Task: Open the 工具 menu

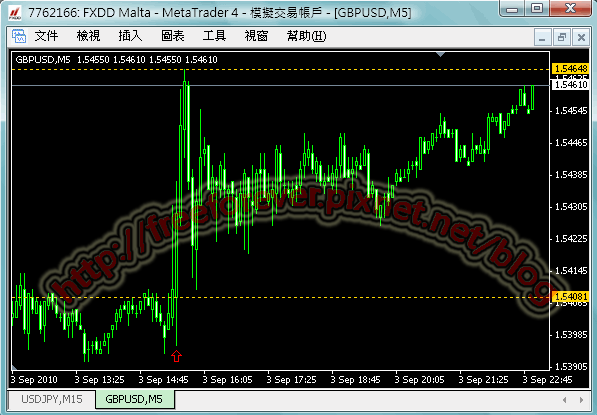Action: (214, 36)
